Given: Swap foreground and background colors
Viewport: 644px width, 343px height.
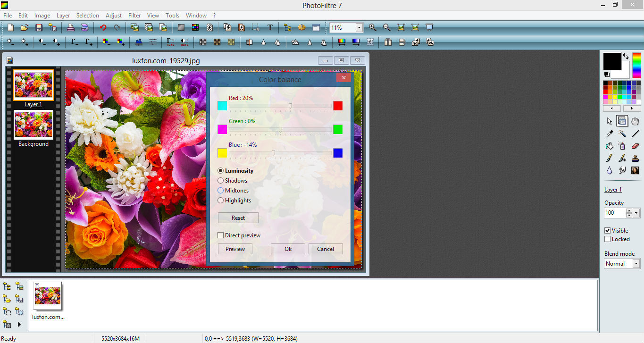Looking at the screenshot, I should (x=626, y=56).
